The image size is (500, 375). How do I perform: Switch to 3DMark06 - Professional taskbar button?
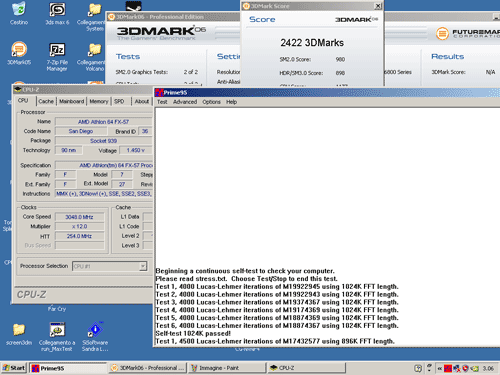click(x=147, y=368)
